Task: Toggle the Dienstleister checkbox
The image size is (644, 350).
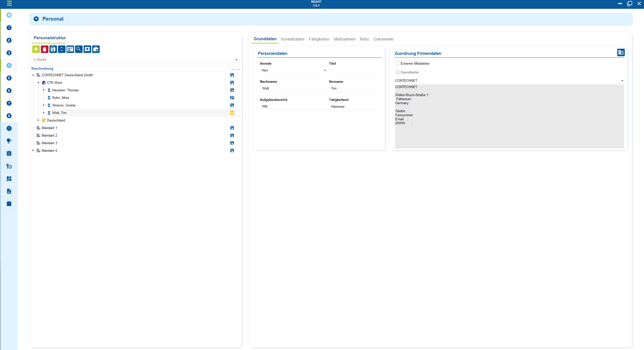Action: click(398, 72)
